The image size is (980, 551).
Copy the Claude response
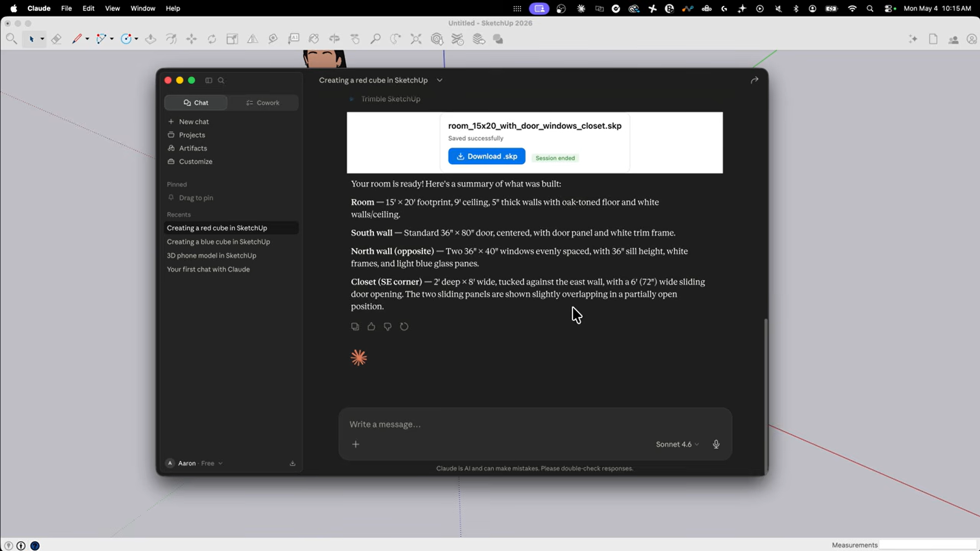coord(355,326)
